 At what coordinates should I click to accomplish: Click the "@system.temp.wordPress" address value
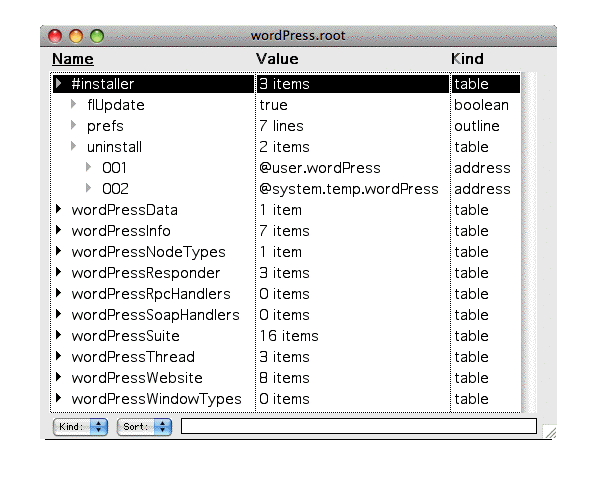349,189
